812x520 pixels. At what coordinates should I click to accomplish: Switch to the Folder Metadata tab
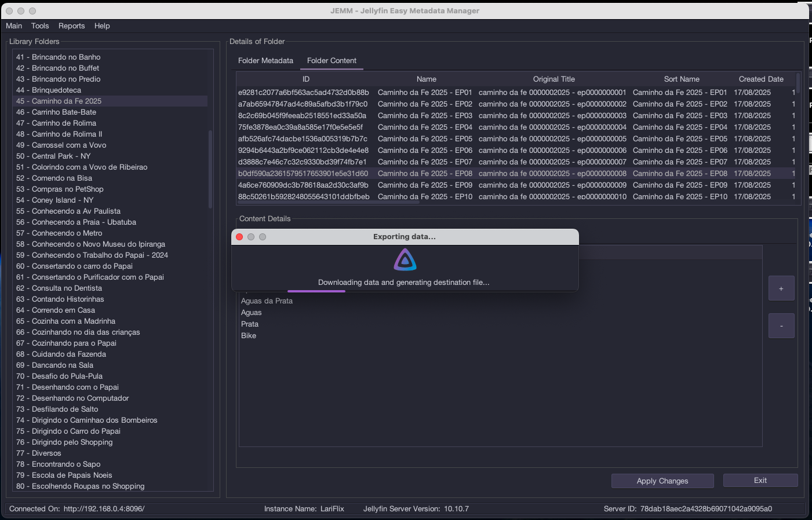[x=265, y=61]
